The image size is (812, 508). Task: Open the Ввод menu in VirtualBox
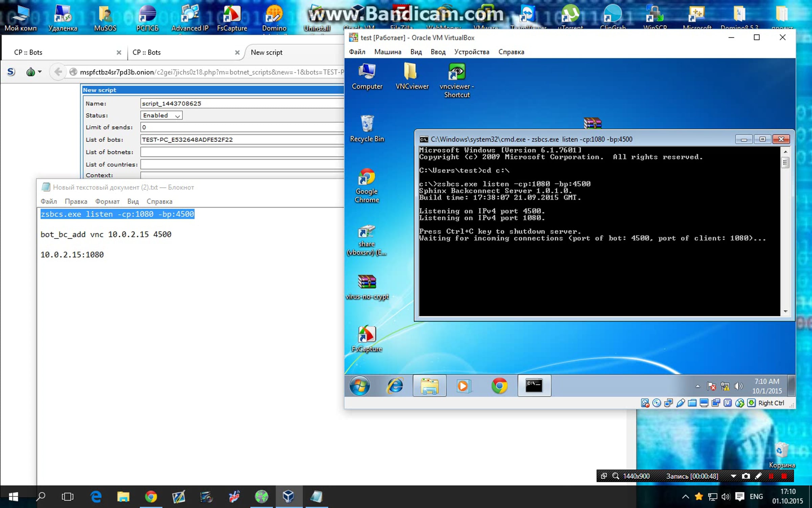[x=438, y=52]
